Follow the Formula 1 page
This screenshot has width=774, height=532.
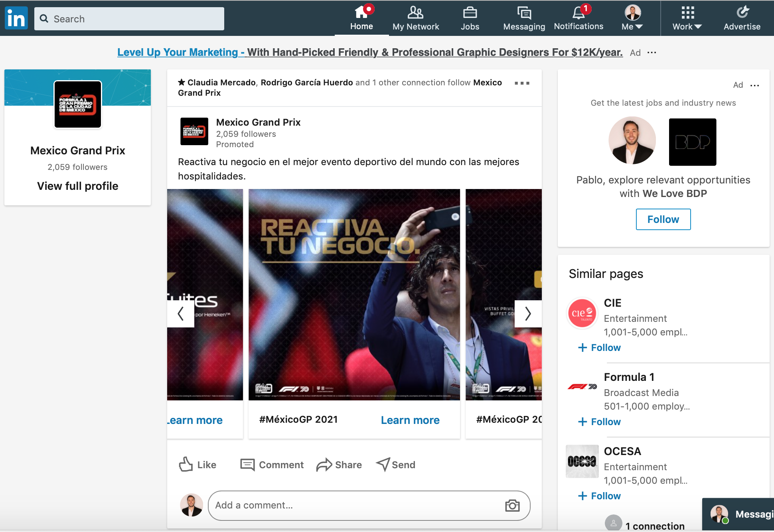point(599,422)
